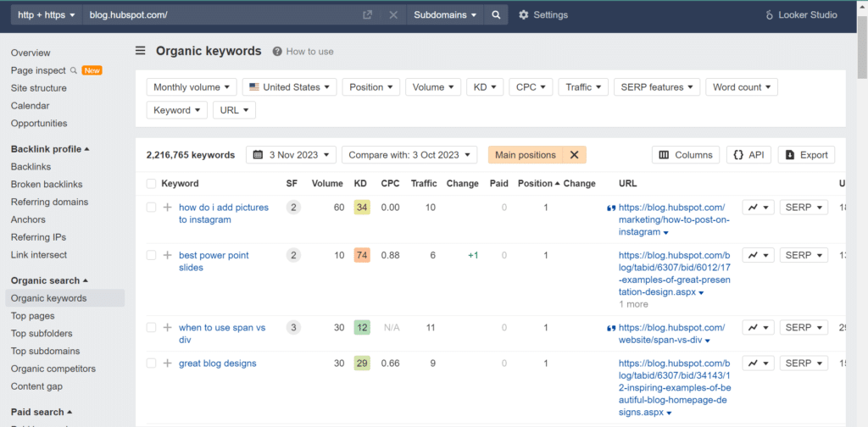The width and height of the screenshot is (868, 427).
Task: Click the KD 74 orange badge
Action: (x=361, y=255)
